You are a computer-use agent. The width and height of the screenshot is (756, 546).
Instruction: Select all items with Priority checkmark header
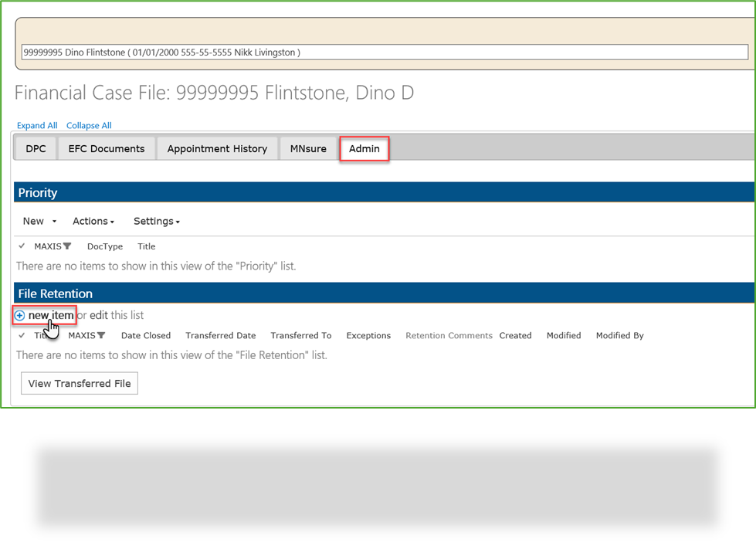[x=21, y=246]
